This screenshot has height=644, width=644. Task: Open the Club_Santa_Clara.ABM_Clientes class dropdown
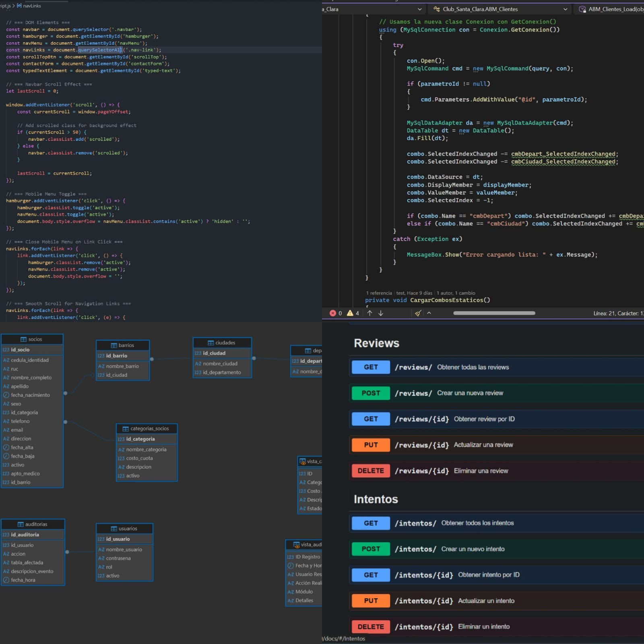(x=565, y=9)
